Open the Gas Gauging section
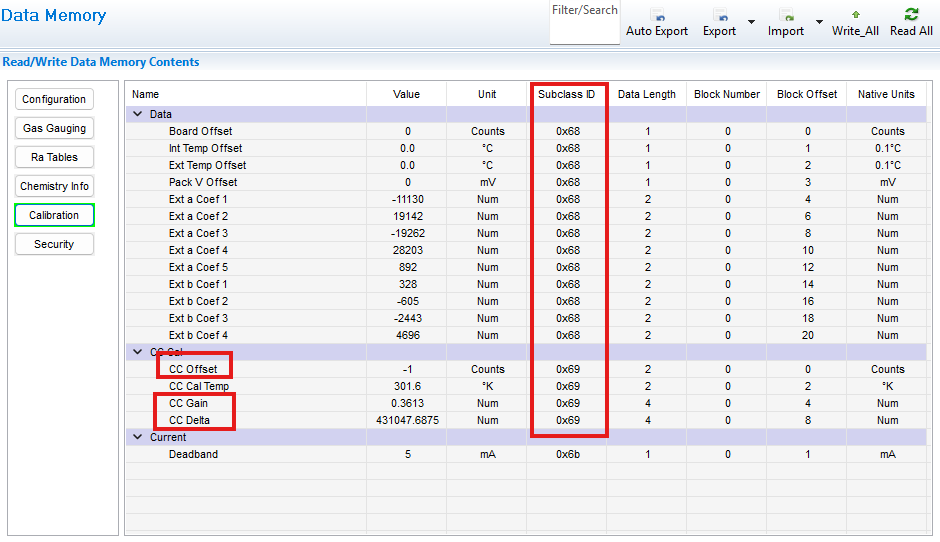The width and height of the screenshot is (940, 542). pos(54,128)
